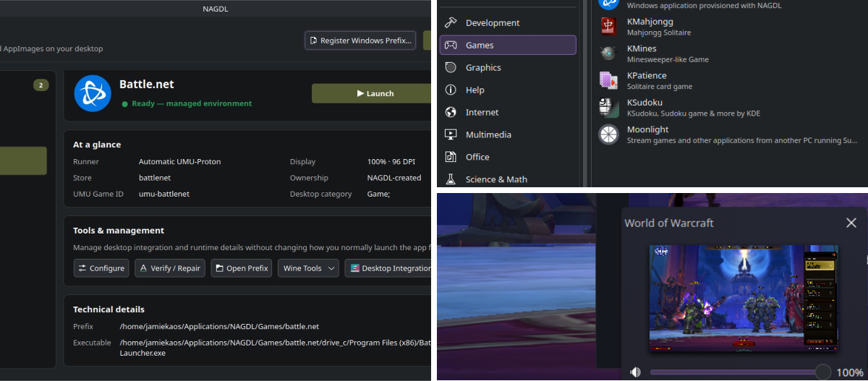Click the Games controller icon

451,45
